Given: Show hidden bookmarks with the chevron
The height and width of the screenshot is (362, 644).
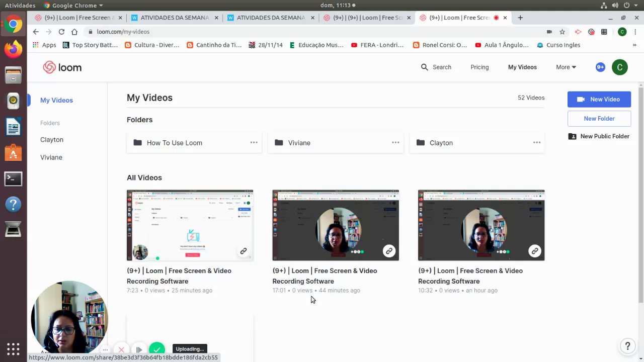Looking at the screenshot, I should 634,45.
